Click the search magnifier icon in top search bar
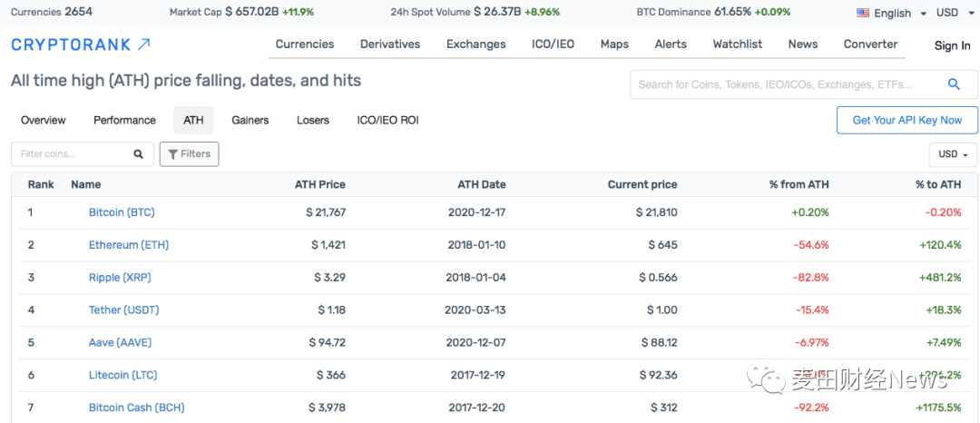980x423 pixels. [x=954, y=84]
